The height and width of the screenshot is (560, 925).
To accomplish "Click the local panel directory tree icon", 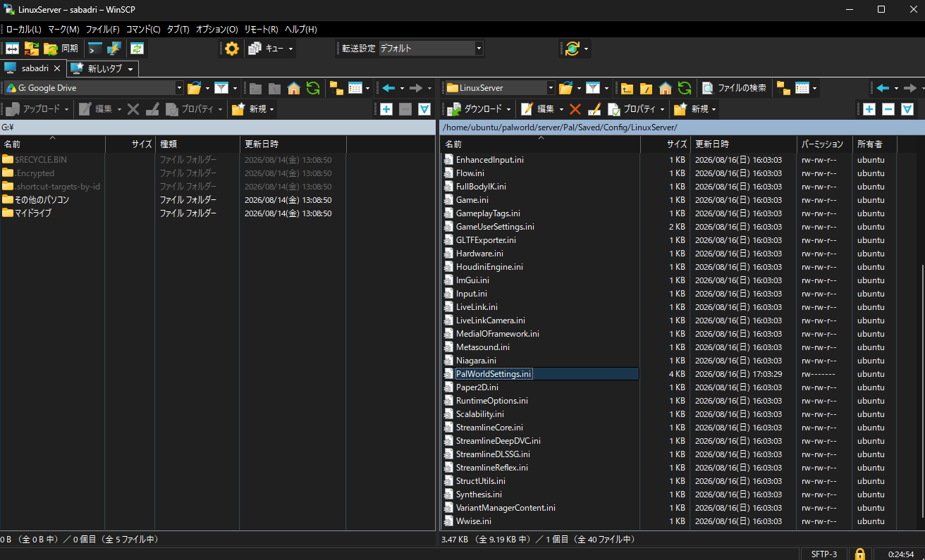I will pos(336,88).
